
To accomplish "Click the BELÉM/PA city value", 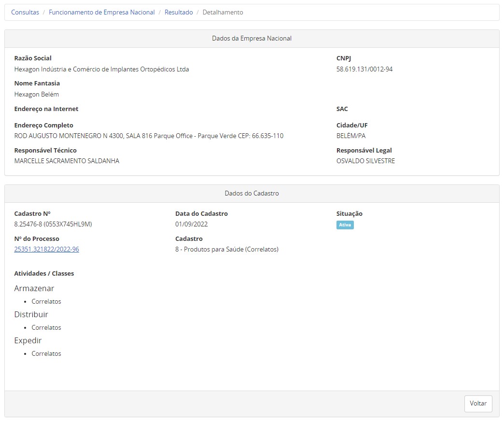I will tap(351, 136).
